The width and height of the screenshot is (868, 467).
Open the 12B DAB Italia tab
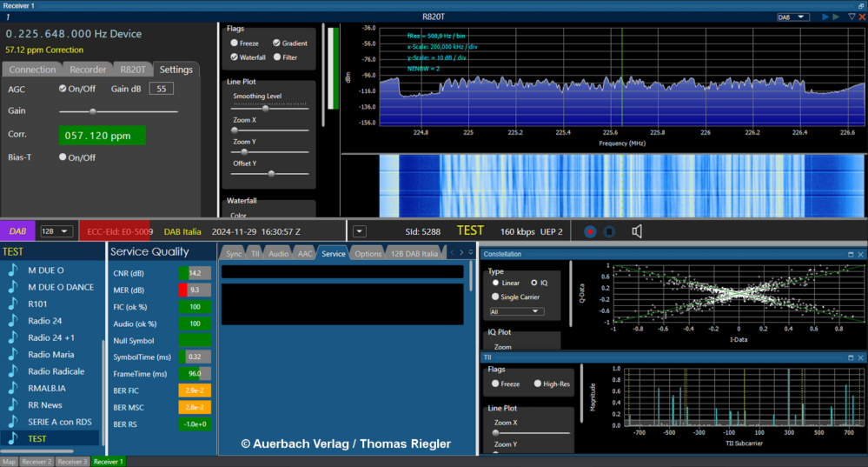414,254
